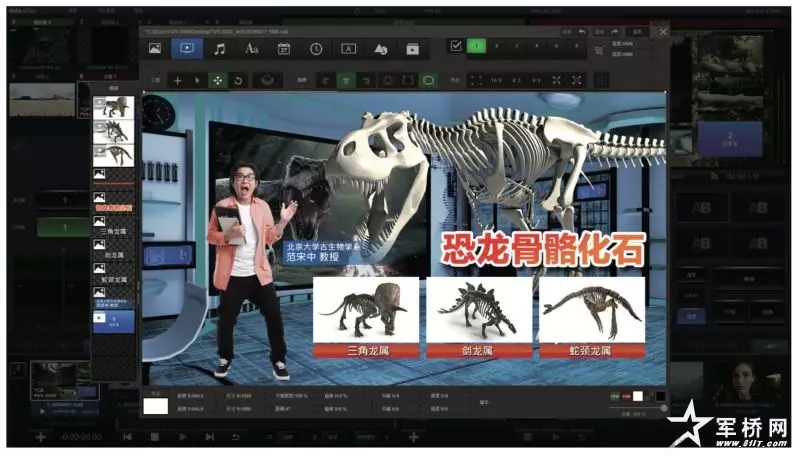Select the 16:9 aspect ratio option
800x456 pixels.
[x=498, y=79]
